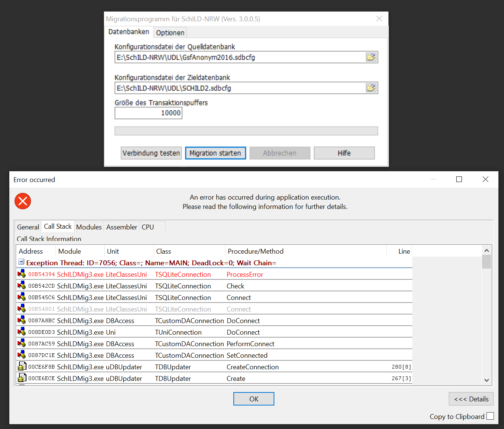504x429 pixels.
Task: Enable the Copy to Clipboard checkbox
Action: pyautogui.click(x=490, y=416)
